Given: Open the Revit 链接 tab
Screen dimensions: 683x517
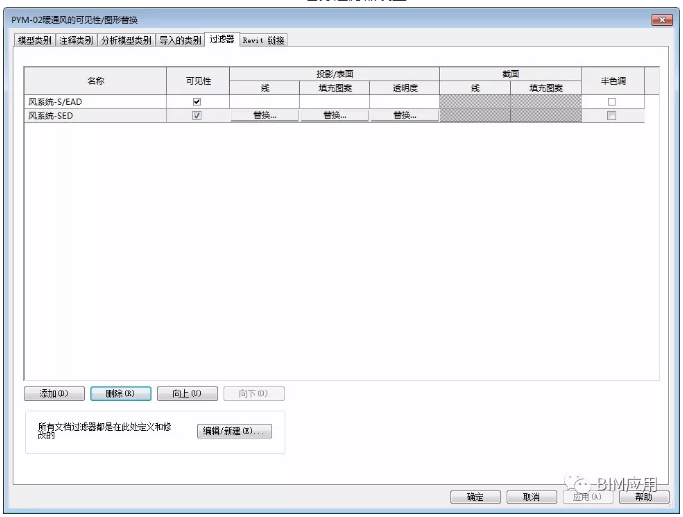Looking at the screenshot, I should [263, 40].
